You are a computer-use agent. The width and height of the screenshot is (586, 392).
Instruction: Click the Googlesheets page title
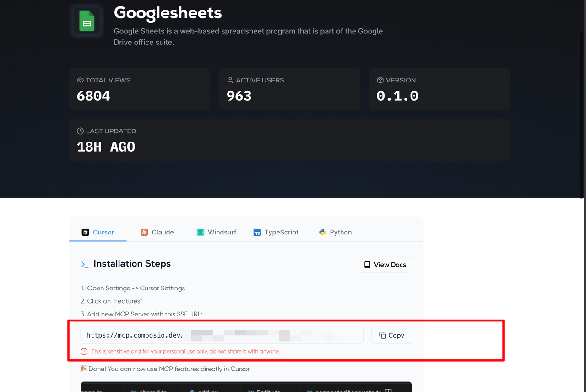(168, 13)
